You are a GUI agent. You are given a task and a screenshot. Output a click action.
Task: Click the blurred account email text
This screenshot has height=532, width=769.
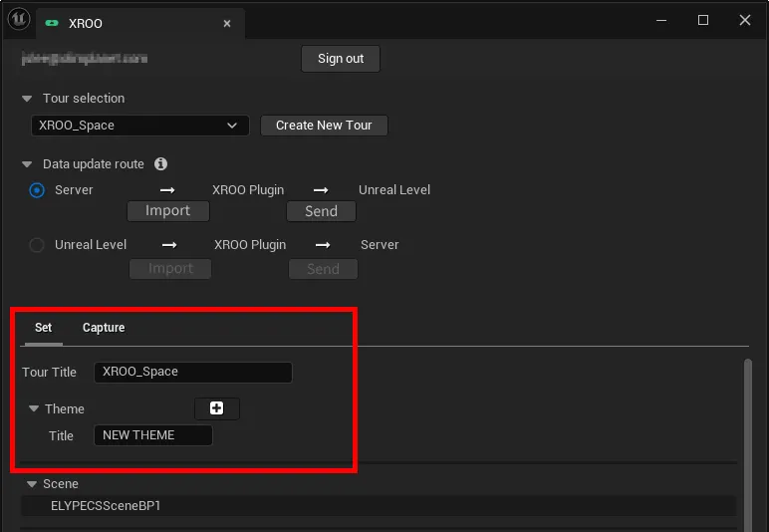tap(85, 59)
